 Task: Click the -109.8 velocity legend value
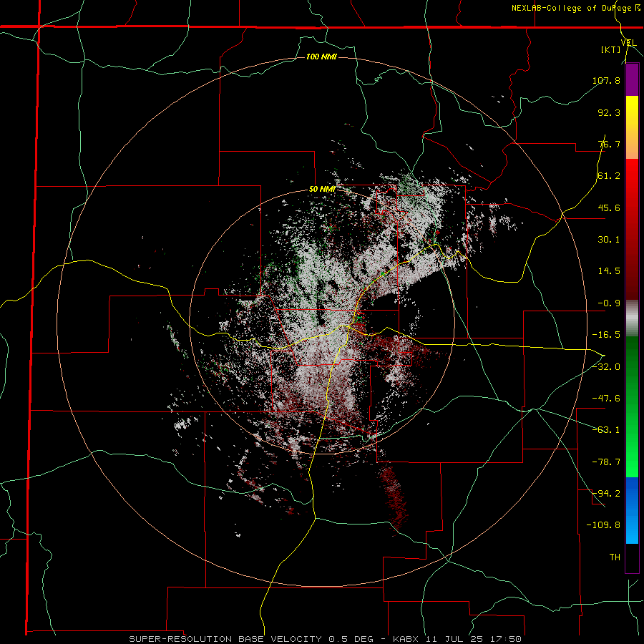pyautogui.click(x=603, y=525)
